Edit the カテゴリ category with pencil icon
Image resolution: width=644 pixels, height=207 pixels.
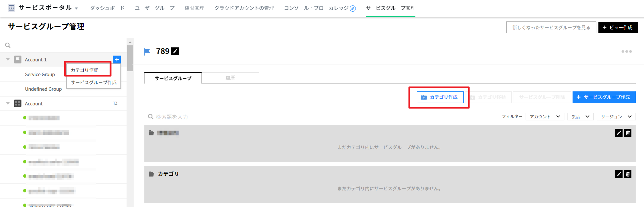[619, 174]
